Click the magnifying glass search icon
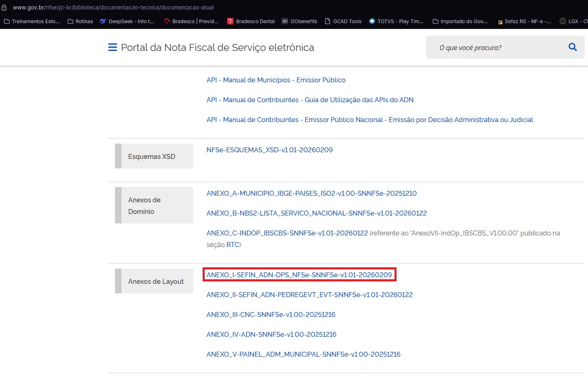Screen dimensions: 588x384 coord(573,47)
